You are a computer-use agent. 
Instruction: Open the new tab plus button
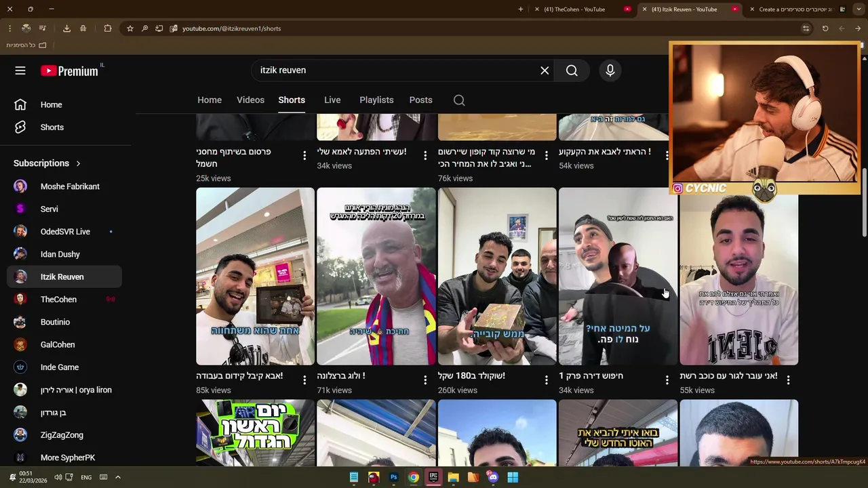[x=521, y=9]
